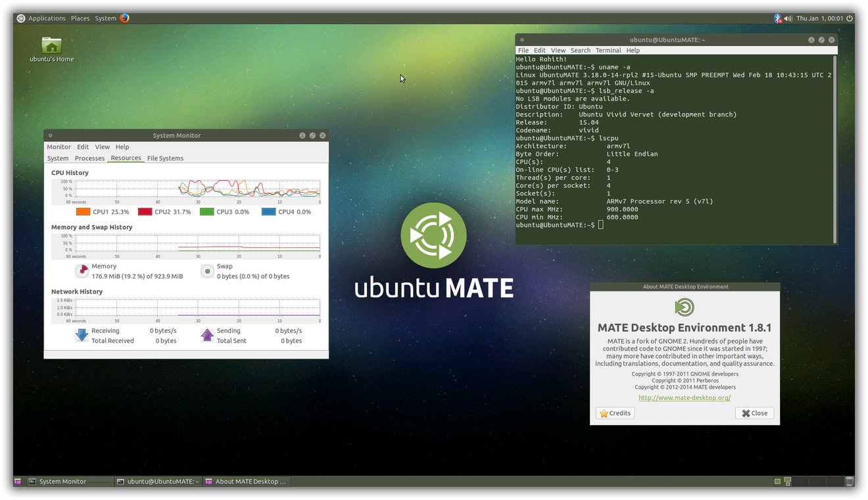Open the System menu in top panel

(x=105, y=18)
